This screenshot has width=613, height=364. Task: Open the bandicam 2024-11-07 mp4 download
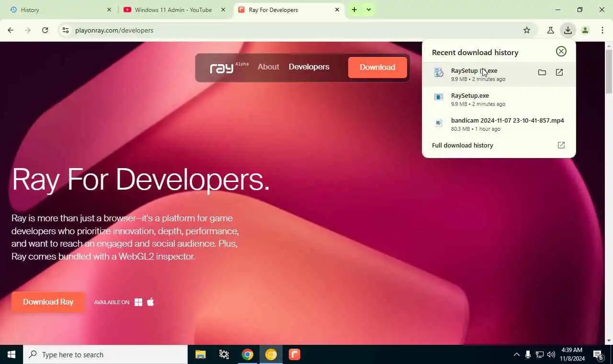coord(499,124)
